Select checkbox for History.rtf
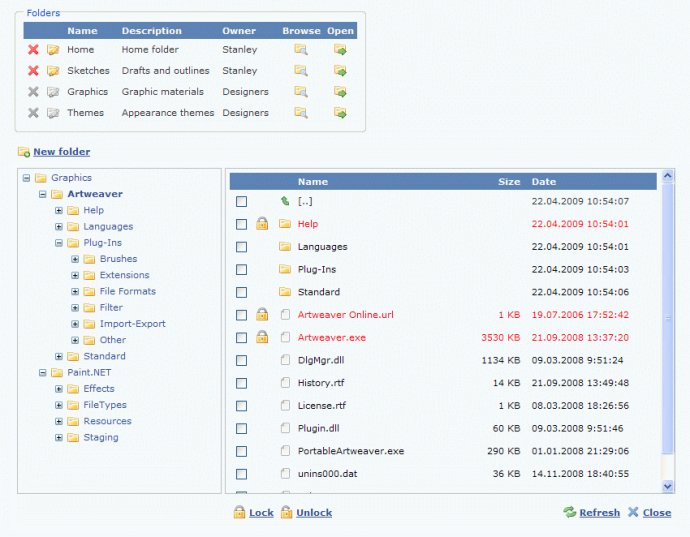 pos(242,383)
